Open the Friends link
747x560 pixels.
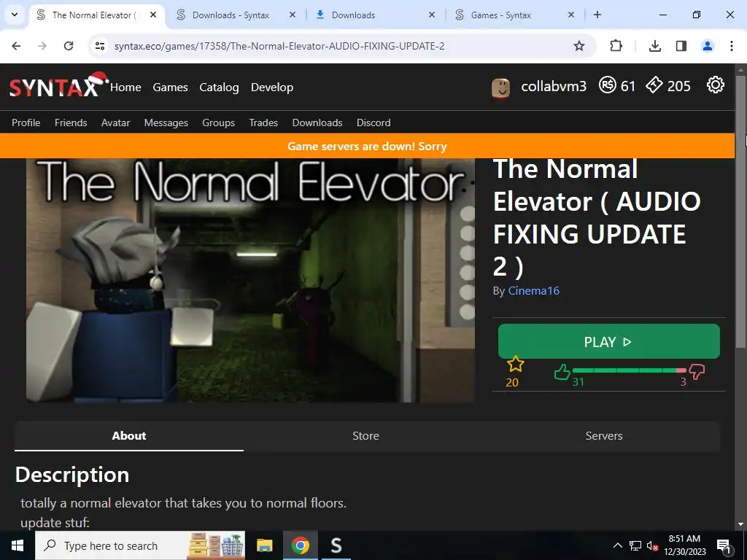coord(71,122)
